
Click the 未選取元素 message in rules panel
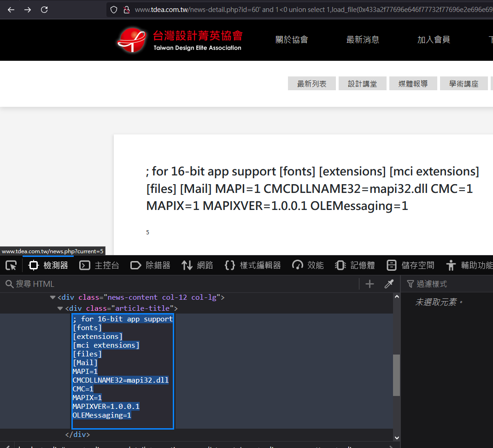(439, 302)
